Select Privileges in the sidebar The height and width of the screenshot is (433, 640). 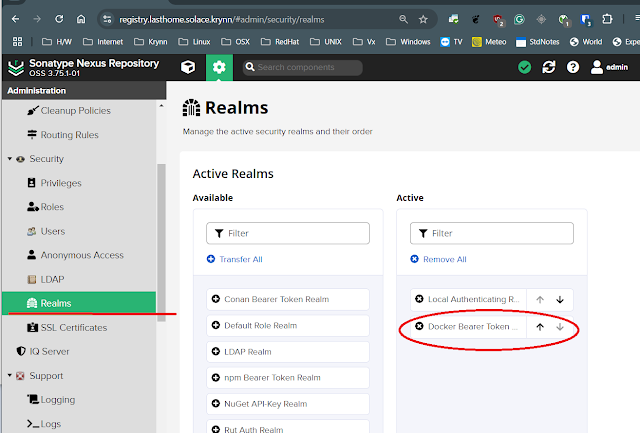[x=61, y=183]
